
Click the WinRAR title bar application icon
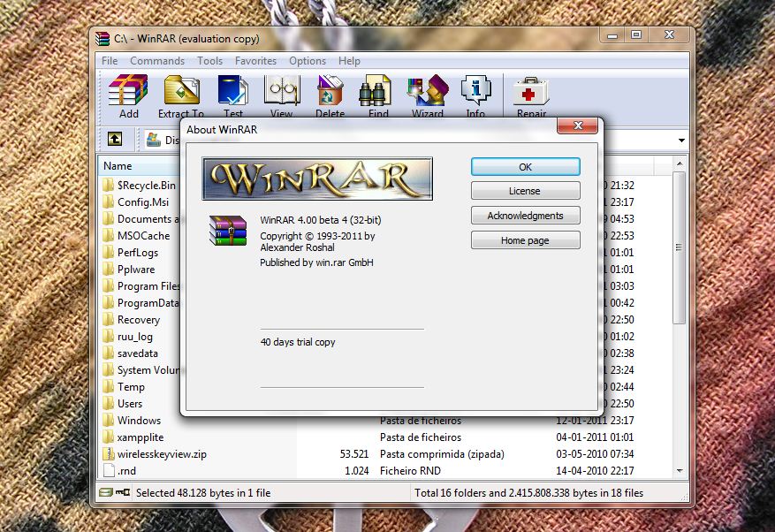tap(103, 39)
